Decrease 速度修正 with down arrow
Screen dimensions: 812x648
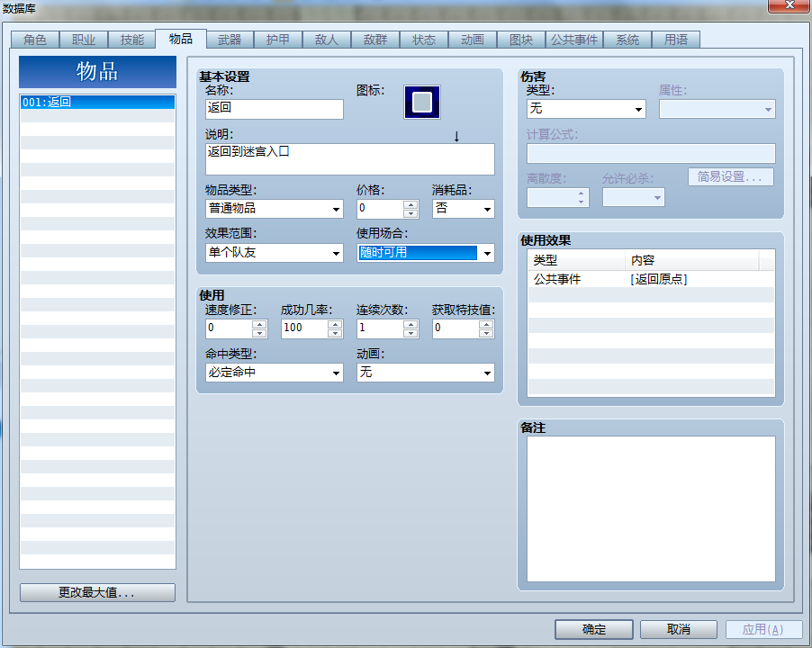pos(259,333)
